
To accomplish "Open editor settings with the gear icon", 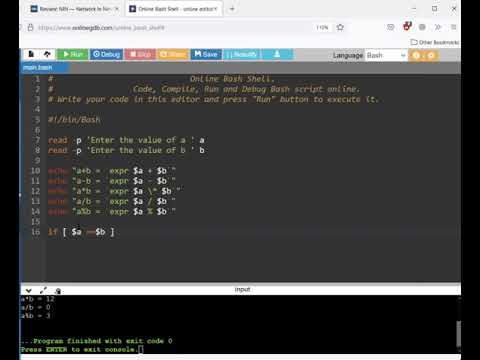I will (x=431, y=55).
